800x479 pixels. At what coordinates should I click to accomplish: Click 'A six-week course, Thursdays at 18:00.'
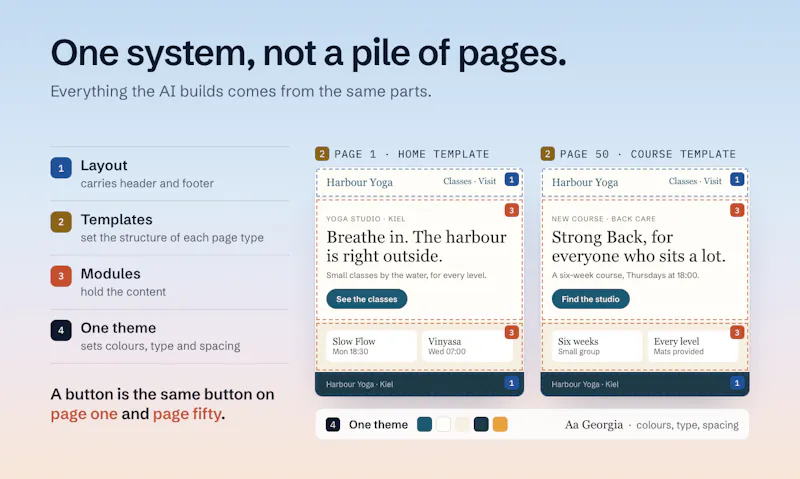tap(626, 275)
